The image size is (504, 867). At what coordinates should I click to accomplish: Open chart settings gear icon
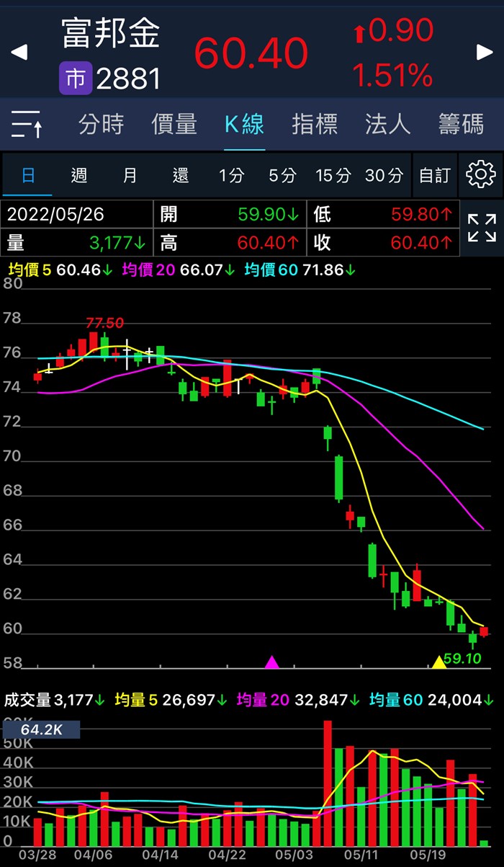480,175
